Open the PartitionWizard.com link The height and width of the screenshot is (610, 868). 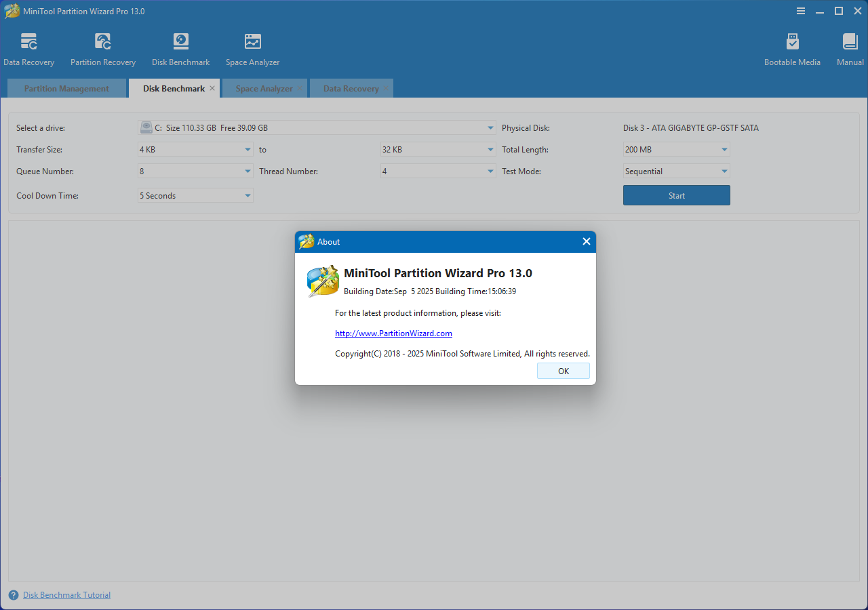[x=393, y=333]
